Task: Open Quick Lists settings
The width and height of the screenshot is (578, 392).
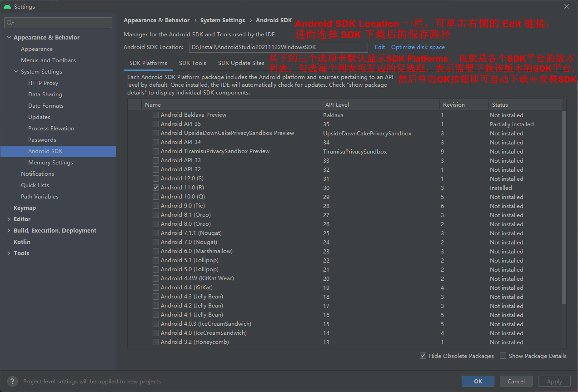Action: 35,185
